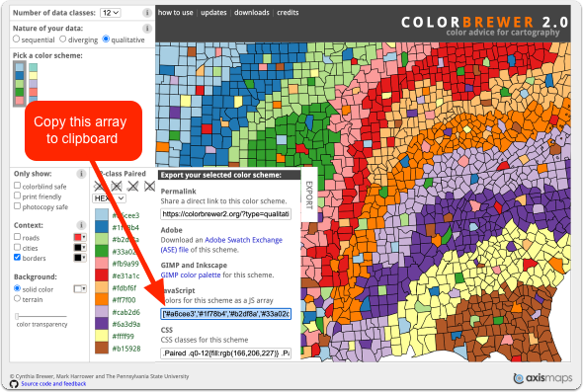Collapse the vertical EXPORT tab
The width and height of the screenshot is (583, 392).
[309, 195]
